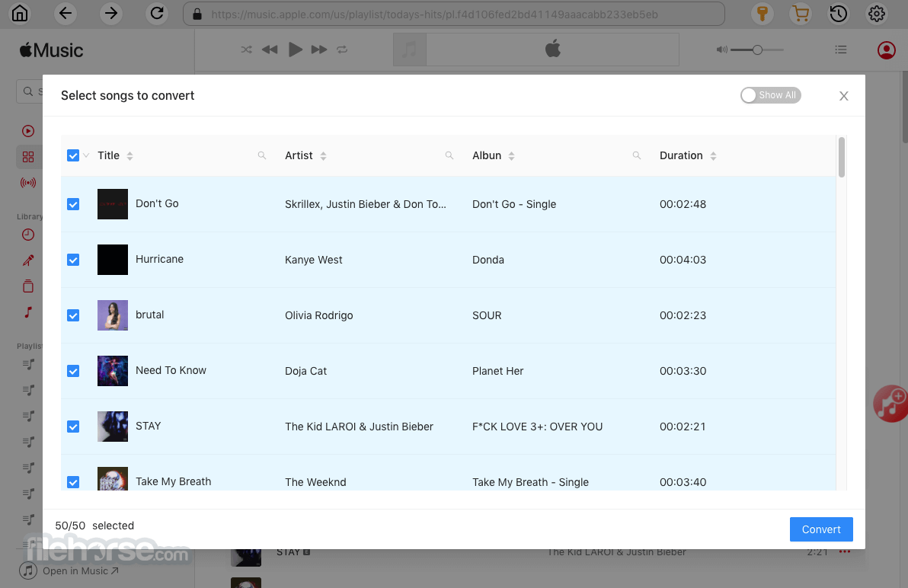Sort songs by Album column
Image resolution: width=908 pixels, height=588 pixels.
click(511, 155)
